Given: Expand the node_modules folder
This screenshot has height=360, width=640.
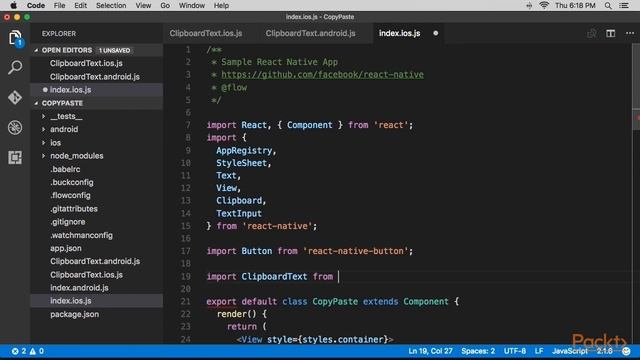Looking at the screenshot, I should coord(43,156).
